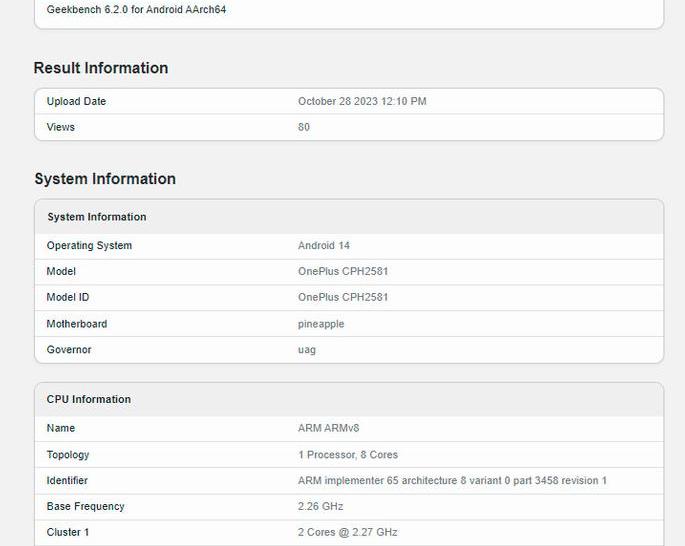
Task: Select the 'pineapple' motherboard value
Action: point(321,324)
